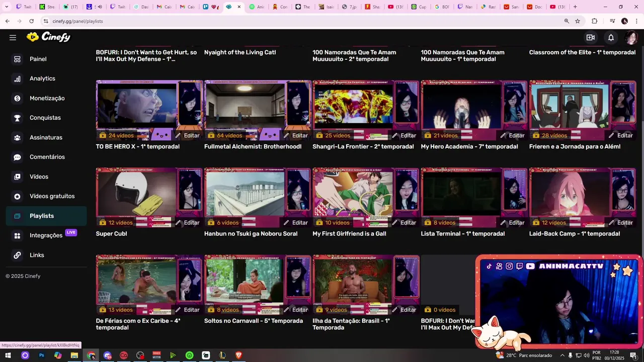The width and height of the screenshot is (644, 362).
Task: Click the Comentários speech-bubble icon
Action: coord(17,157)
